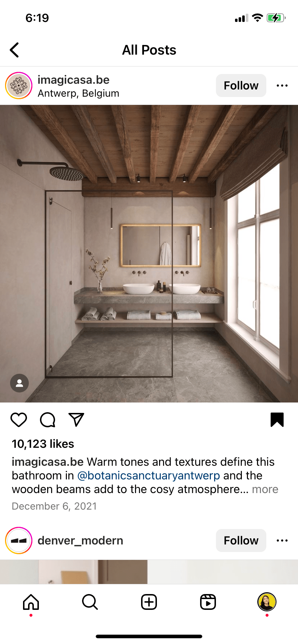This screenshot has height=644, width=298.
Task: Open the Reels tab
Action: coord(208,602)
